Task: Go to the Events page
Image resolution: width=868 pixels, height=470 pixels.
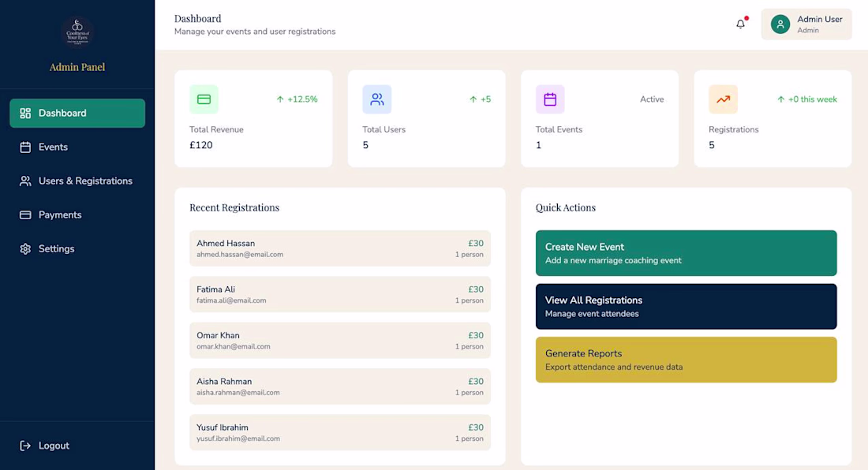Action: tap(53, 147)
